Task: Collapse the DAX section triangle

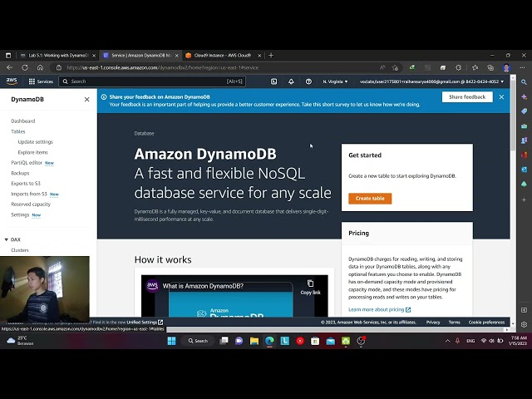Action: pyautogui.click(x=6, y=239)
